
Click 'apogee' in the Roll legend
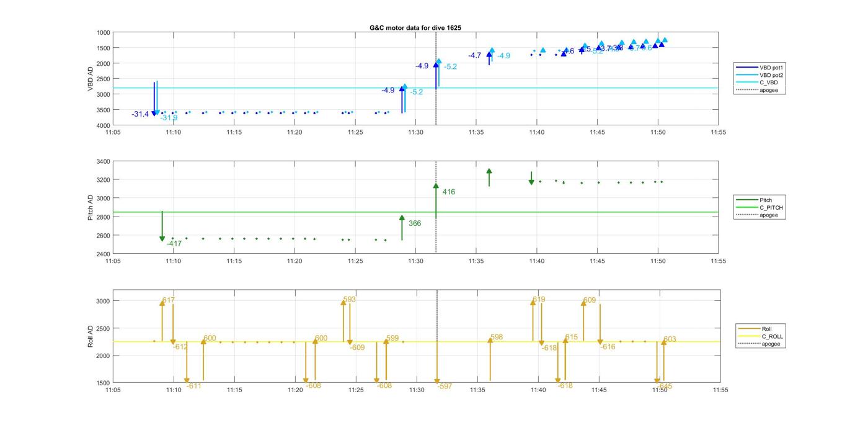pos(771,344)
